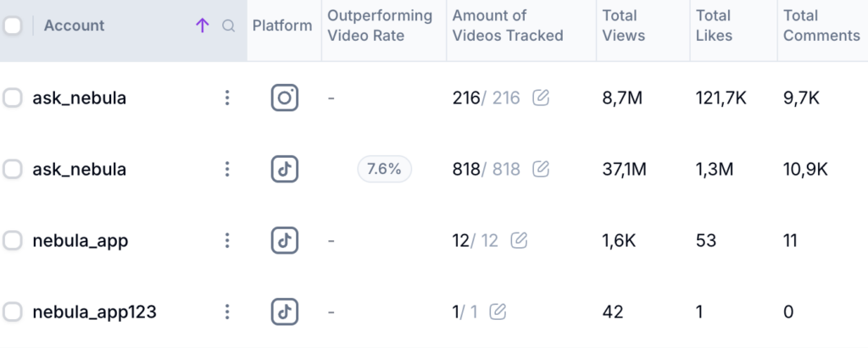Open the nebula_app123 account name
This screenshot has width=868, height=348.
tap(94, 312)
